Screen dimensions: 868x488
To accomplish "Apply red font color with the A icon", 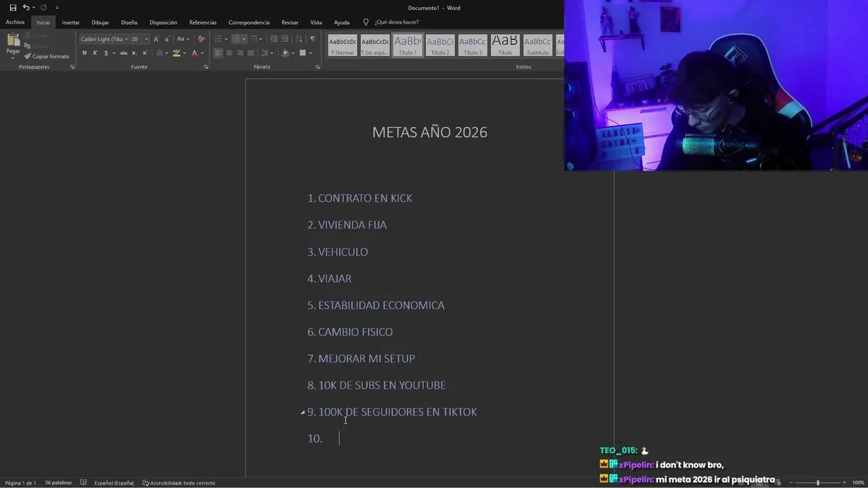I will (194, 53).
